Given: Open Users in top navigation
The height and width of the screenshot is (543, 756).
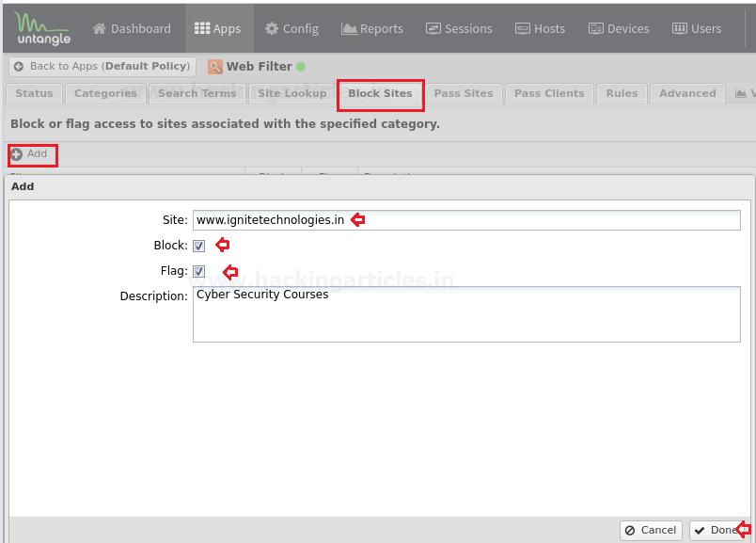Looking at the screenshot, I should click(x=697, y=28).
